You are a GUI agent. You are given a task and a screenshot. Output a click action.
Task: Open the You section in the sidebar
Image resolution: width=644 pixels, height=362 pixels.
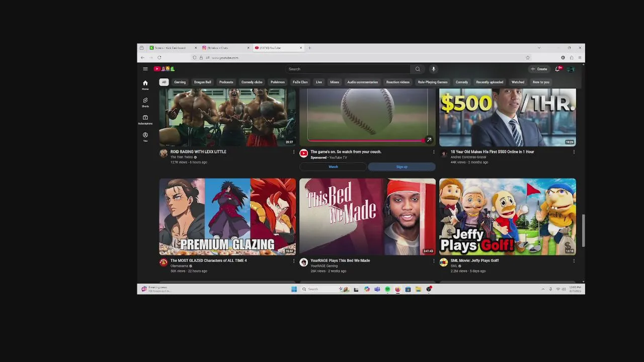coord(145,137)
